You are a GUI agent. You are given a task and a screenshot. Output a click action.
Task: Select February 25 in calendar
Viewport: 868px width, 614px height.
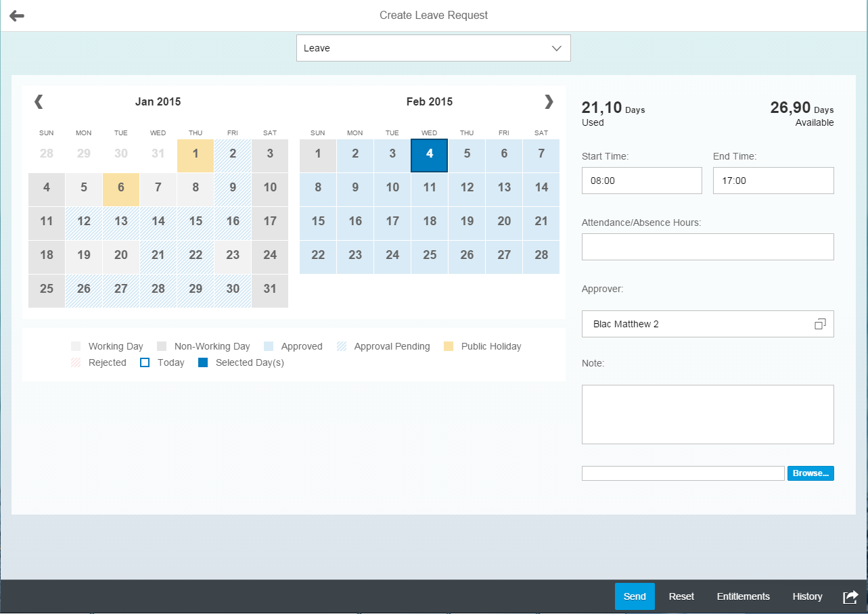(x=430, y=257)
